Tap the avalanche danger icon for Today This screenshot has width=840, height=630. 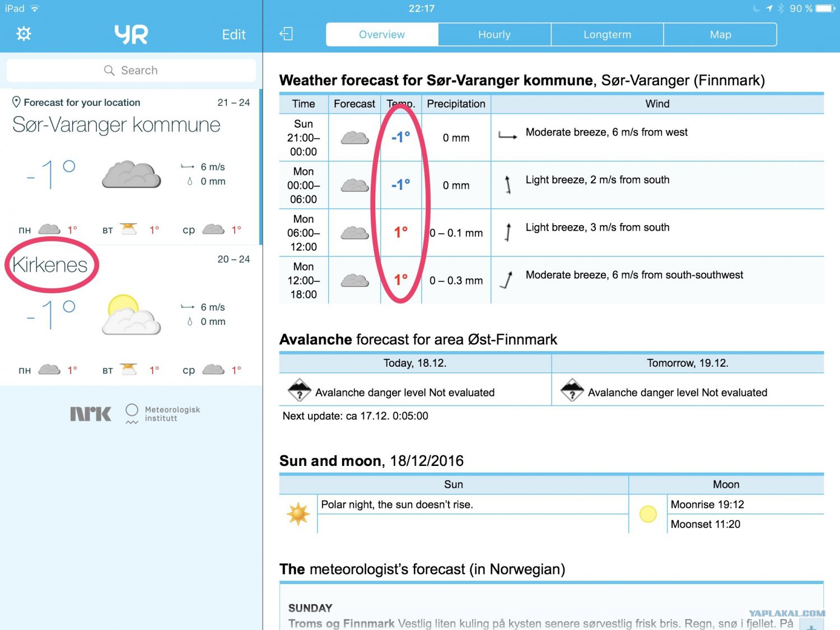click(300, 390)
